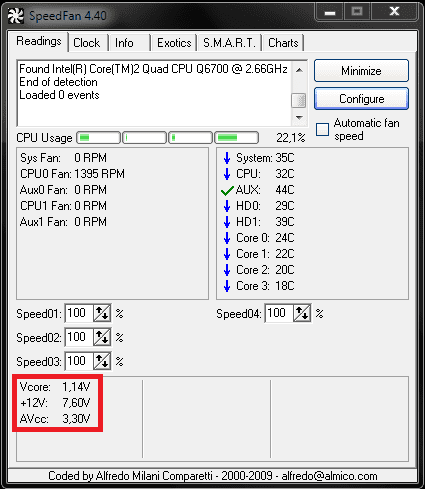Click the blue arrow icon next to Core 1
The height and width of the screenshot is (489, 425).
point(227,254)
